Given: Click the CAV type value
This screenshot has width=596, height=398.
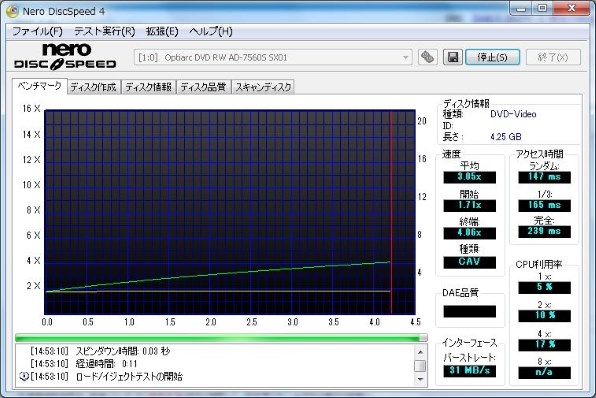Looking at the screenshot, I should click(469, 262).
